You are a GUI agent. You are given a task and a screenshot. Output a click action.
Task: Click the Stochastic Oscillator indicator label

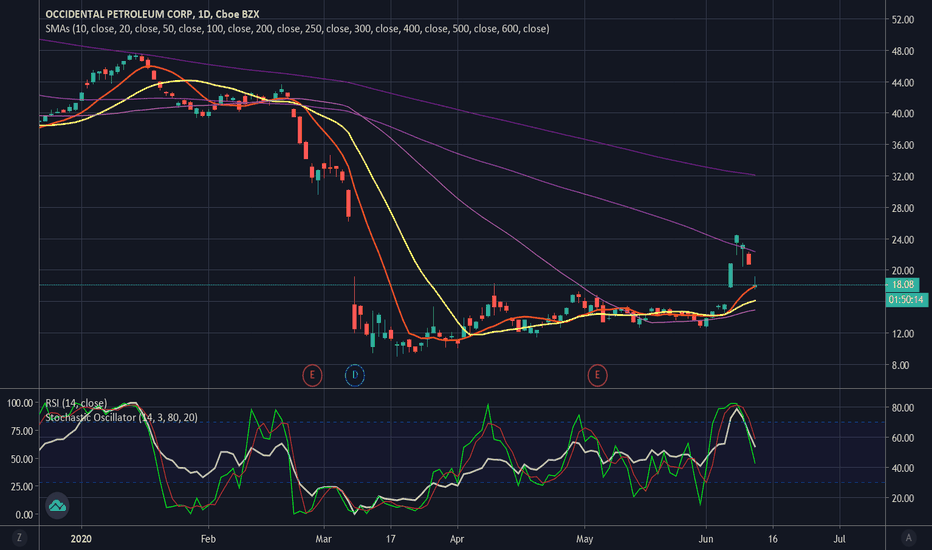coord(121,417)
